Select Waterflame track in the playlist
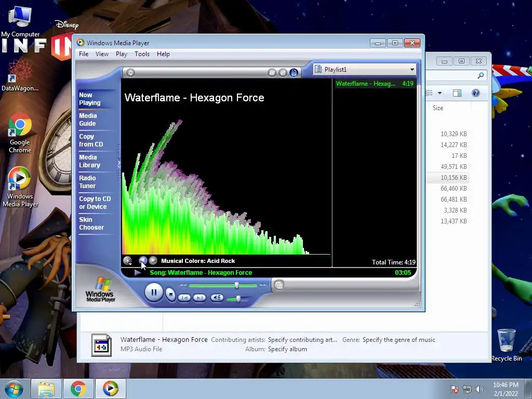This screenshot has width=532, height=399. [375, 84]
